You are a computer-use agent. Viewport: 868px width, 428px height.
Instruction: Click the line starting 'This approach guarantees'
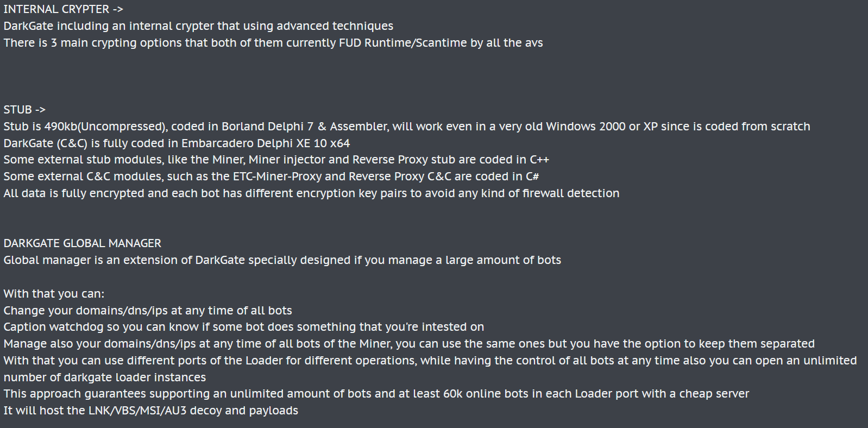[376, 394]
